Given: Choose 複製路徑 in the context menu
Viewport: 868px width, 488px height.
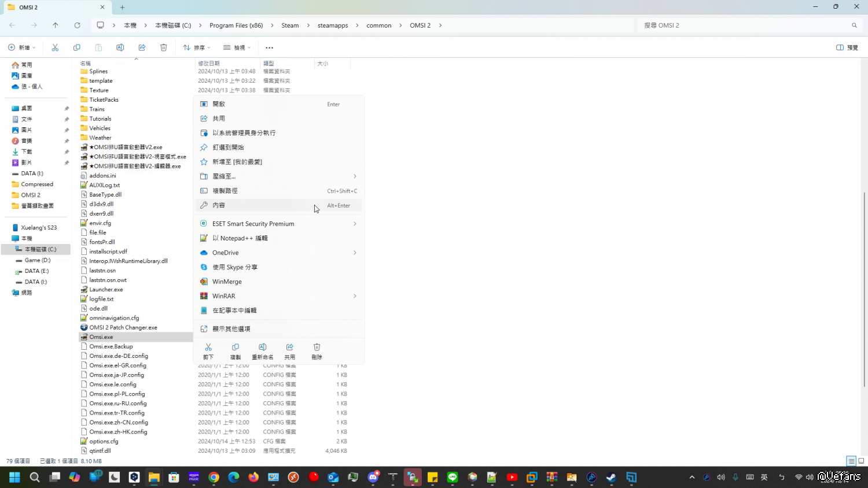Looking at the screenshot, I should point(279,191).
